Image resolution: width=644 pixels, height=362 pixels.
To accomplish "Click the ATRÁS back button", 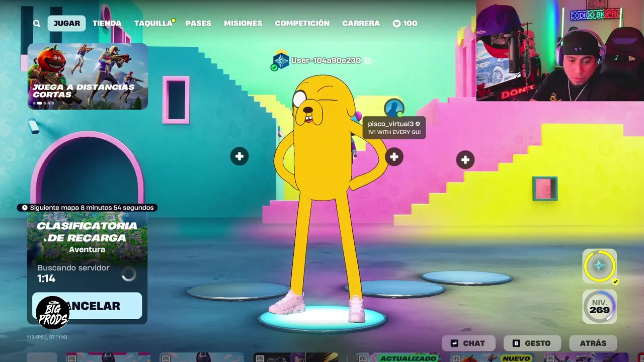I will pyautogui.click(x=593, y=343).
